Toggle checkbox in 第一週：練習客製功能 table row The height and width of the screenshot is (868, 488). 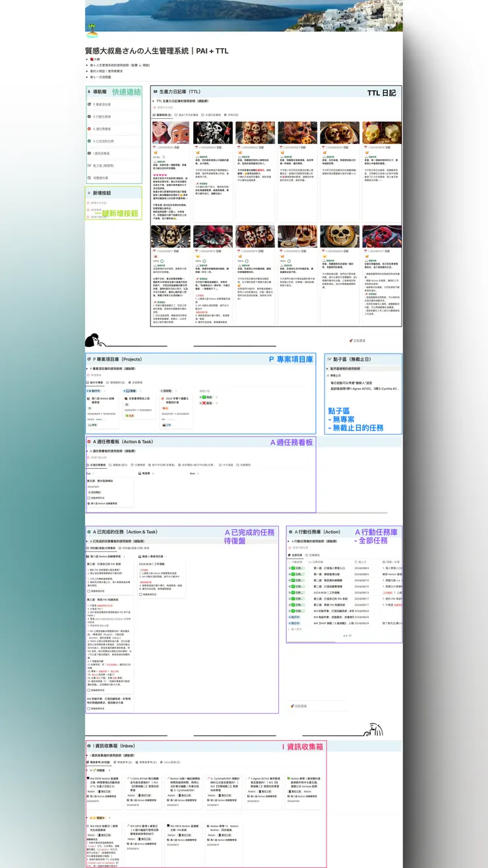[x=293, y=573]
